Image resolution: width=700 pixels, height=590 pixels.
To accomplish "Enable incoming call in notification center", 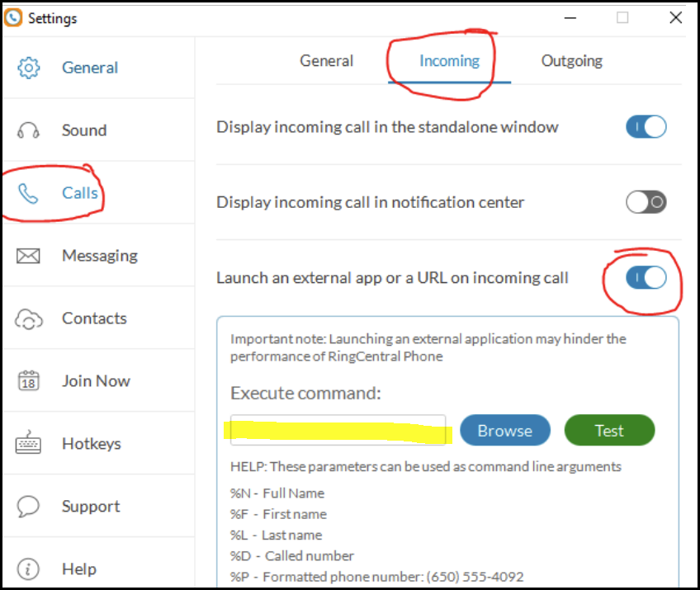I will pyautogui.click(x=646, y=202).
